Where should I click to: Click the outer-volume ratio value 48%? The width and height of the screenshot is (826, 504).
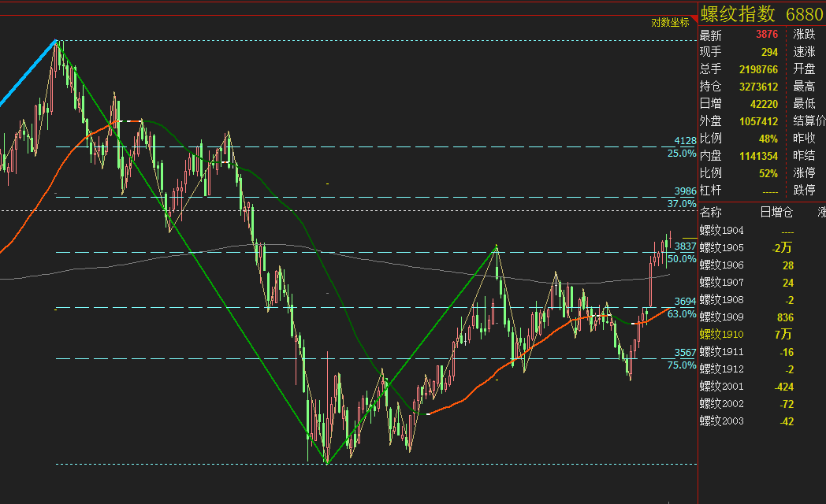coord(768,139)
